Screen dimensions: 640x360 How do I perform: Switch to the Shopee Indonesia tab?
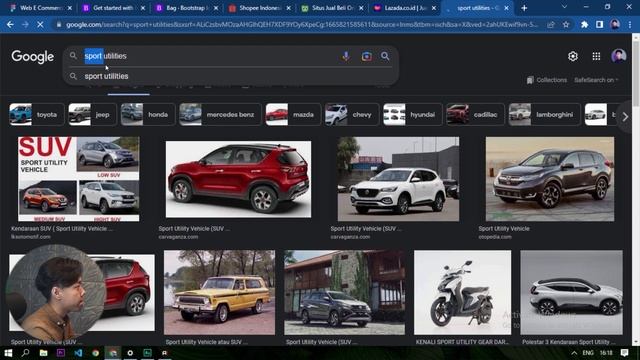(260, 8)
